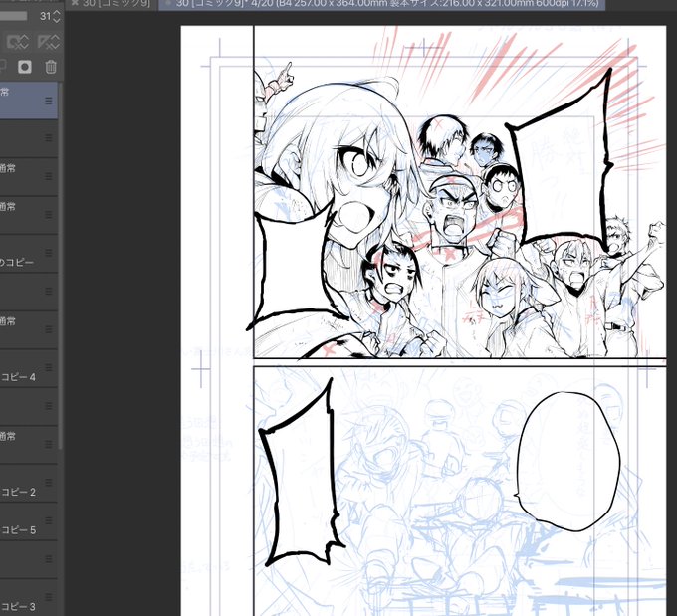Click the ruler display range icon
Viewport: 677px width, 616px height.
pos(48,42)
